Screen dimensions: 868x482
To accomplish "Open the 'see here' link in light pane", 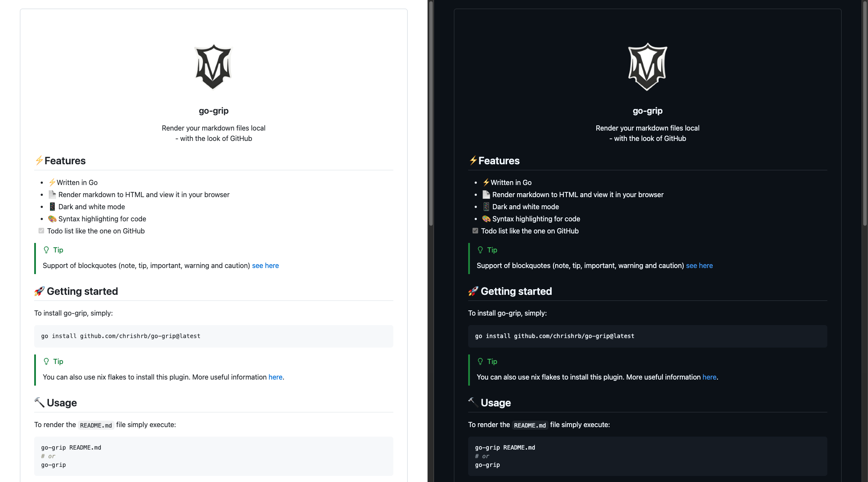I will (x=265, y=265).
